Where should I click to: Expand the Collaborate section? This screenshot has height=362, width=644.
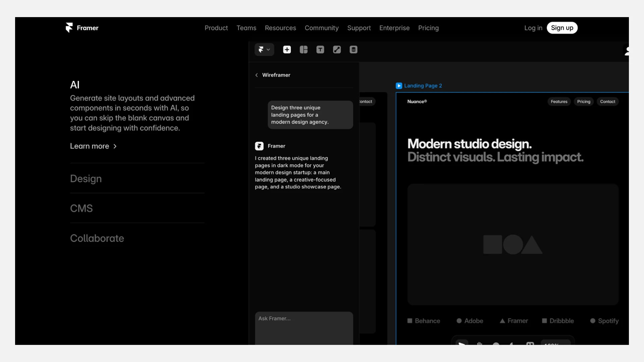97,238
